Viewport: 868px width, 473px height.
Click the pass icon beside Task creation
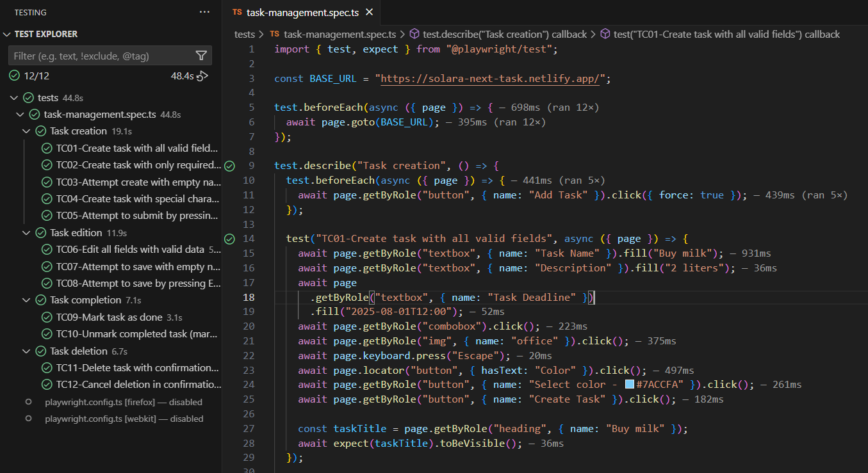point(41,131)
